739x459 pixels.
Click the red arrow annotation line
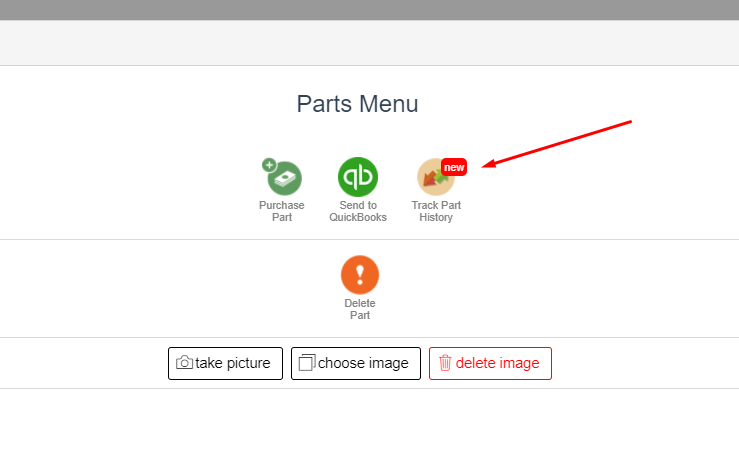(557, 144)
